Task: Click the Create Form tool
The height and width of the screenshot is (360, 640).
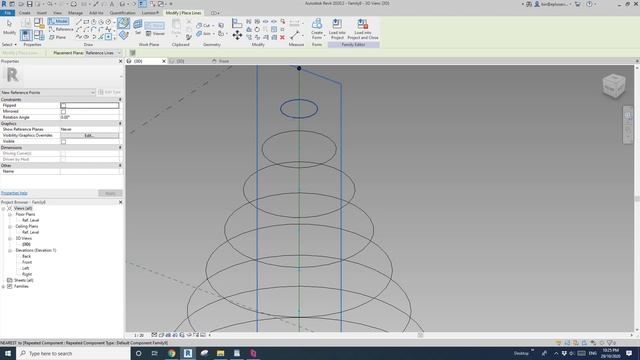Action: coord(317,29)
